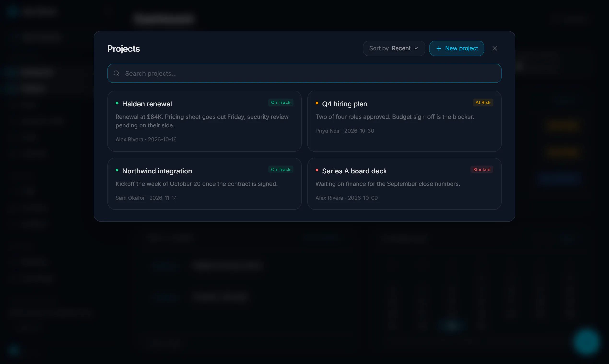609x364 pixels.
Task: Click the 'Kickoff the week of October 20' text
Action: pyautogui.click(x=197, y=184)
